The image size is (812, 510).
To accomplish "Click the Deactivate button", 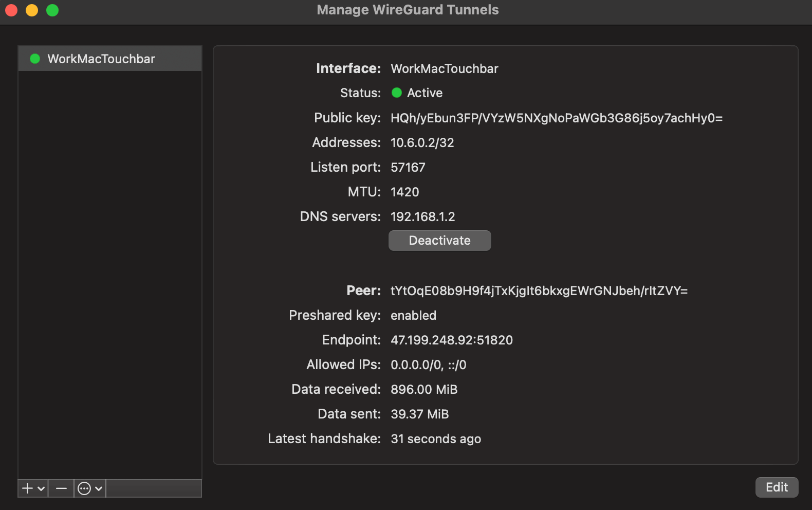I will point(440,241).
